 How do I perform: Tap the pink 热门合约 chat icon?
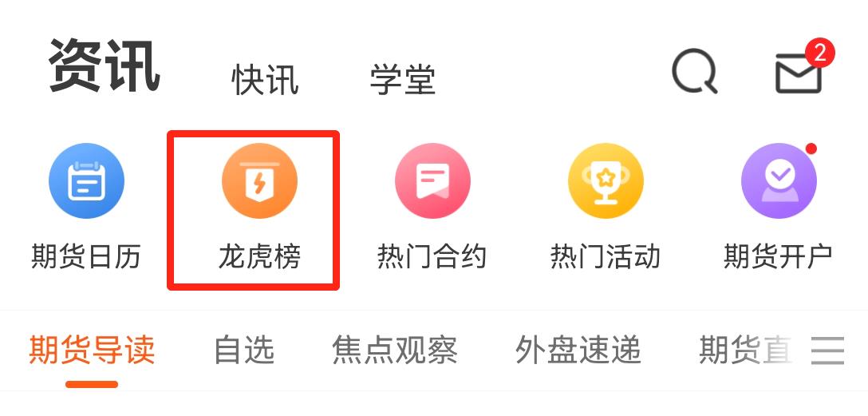[432, 180]
